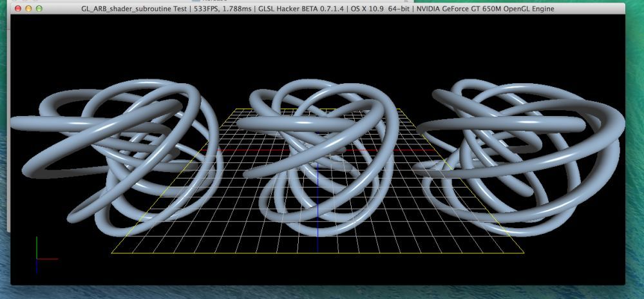Image resolution: width=644 pixels, height=299 pixels.
Task: Click 'NVIDIA GeForce GT 650M OpenGL Engine' text
Action: (484, 8)
